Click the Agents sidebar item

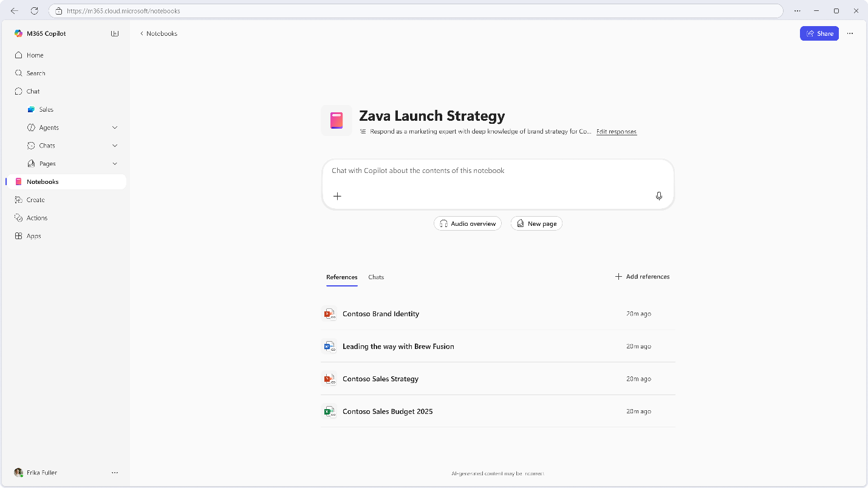click(49, 127)
